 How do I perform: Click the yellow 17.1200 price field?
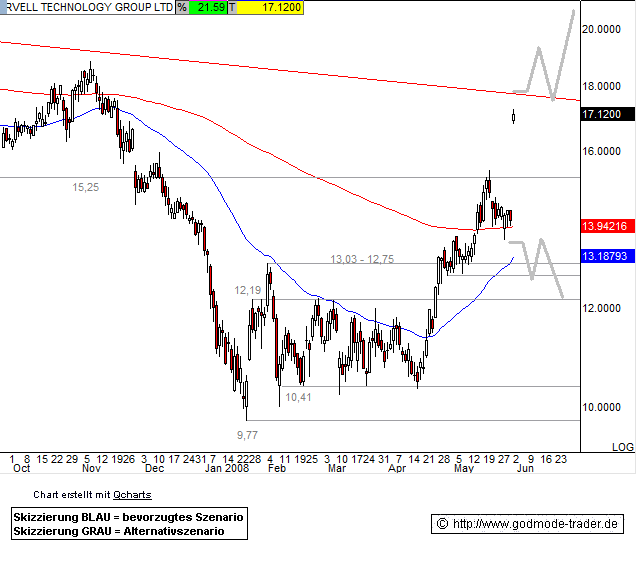point(270,7)
